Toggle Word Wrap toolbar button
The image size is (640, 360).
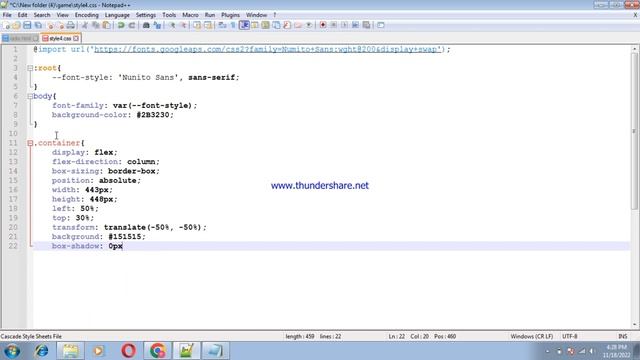point(222,25)
